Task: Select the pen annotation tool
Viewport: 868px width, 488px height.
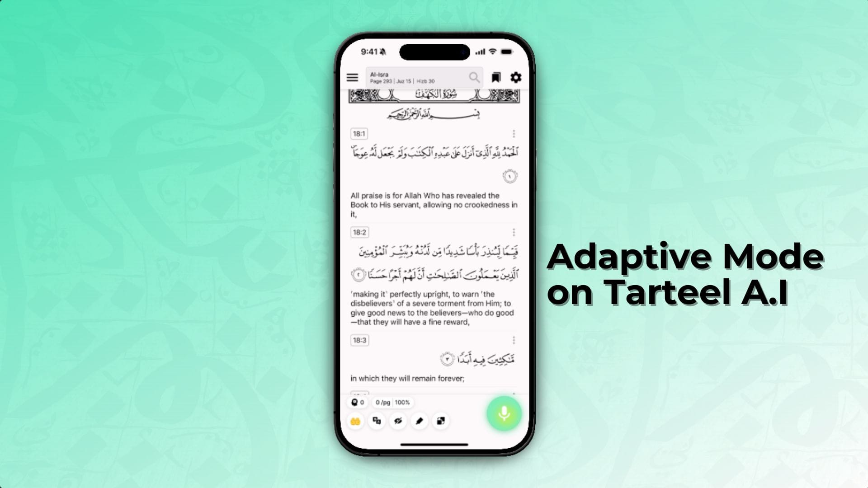Action: point(419,421)
